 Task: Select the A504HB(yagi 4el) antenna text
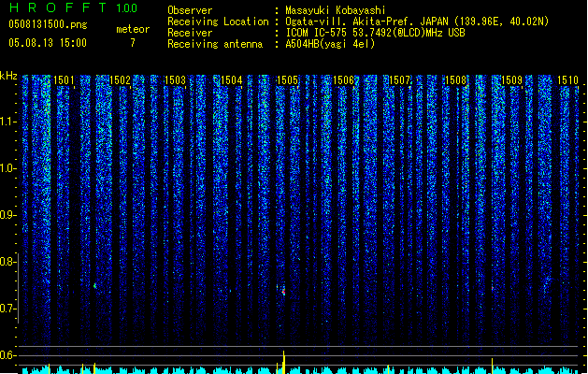point(330,44)
